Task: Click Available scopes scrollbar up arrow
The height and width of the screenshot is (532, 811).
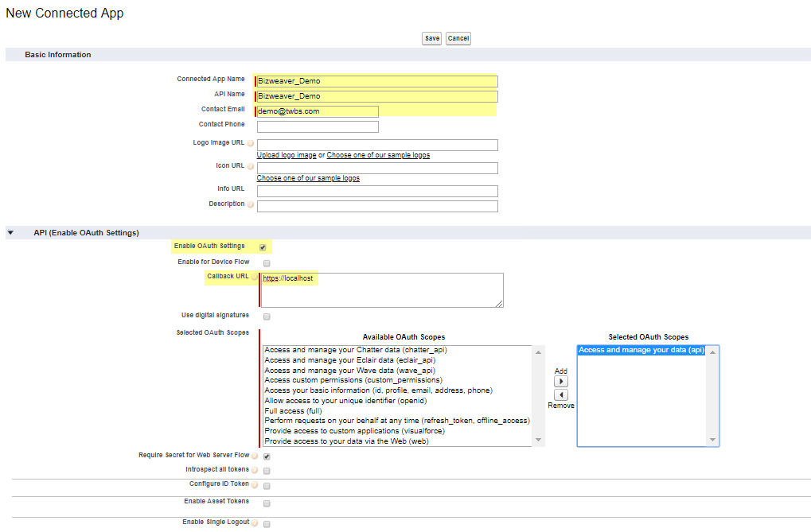Action: [x=539, y=352]
